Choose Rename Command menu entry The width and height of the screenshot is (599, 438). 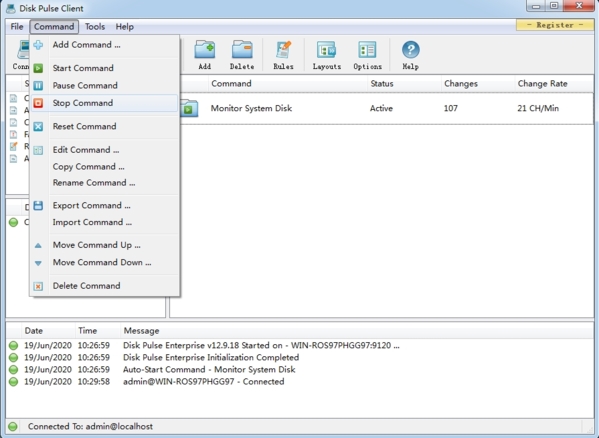[x=104, y=183]
